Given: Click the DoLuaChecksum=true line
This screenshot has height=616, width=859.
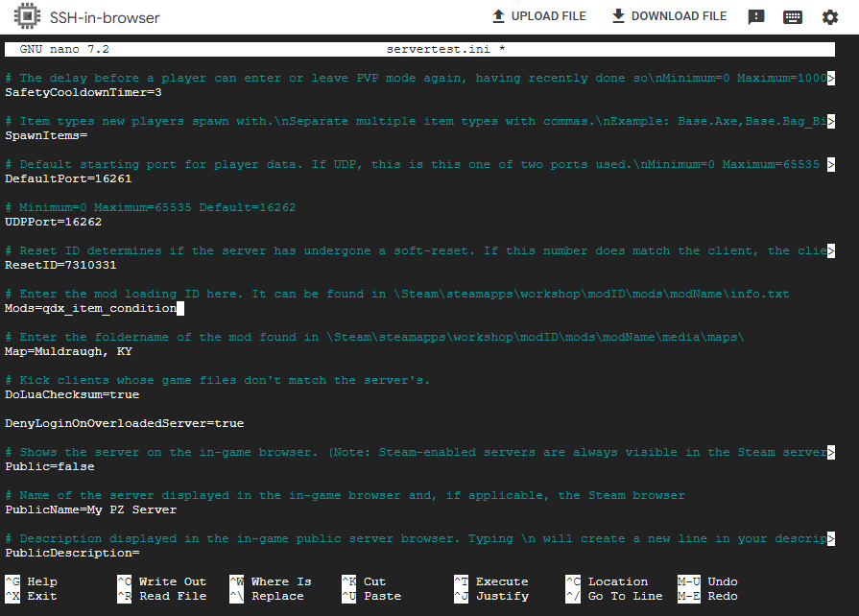Looking at the screenshot, I should point(72,394).
